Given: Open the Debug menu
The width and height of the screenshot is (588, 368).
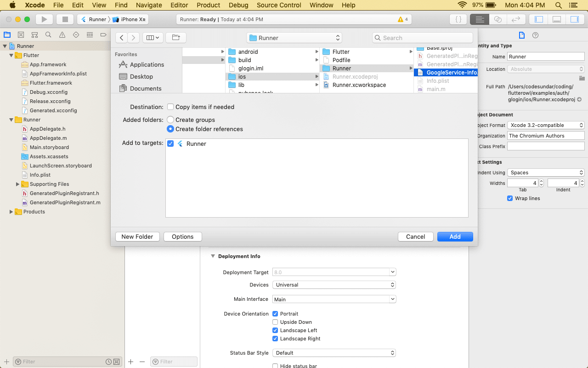Looking at the screenshot, I should [238, 5].
